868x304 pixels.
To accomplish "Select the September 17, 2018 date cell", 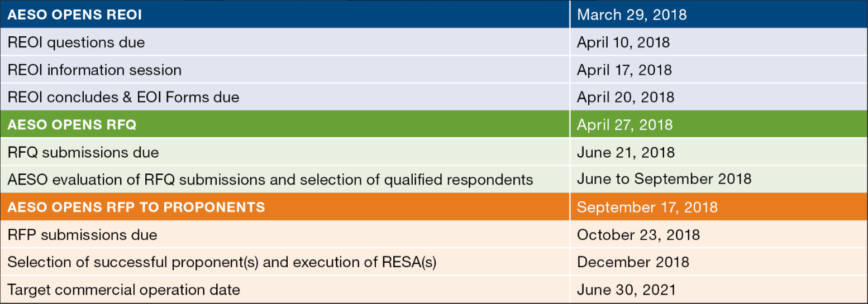I will pos(647,208).
